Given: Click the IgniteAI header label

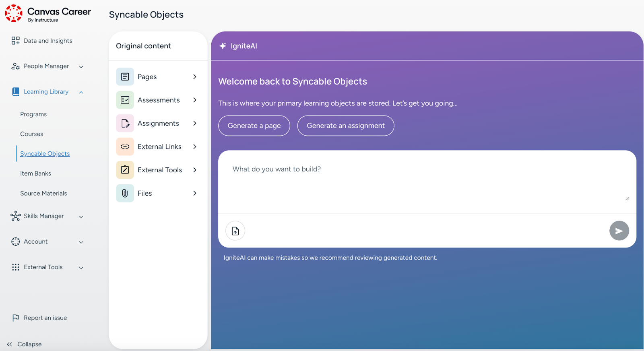Looking at the screenshot, I should 244,46.
